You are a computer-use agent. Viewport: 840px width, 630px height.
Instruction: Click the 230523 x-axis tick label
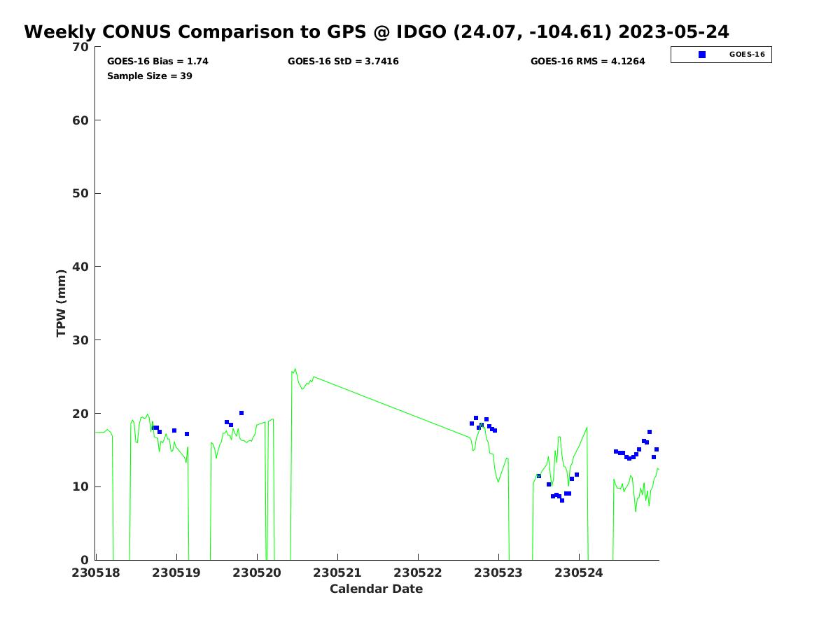pos(498,573)
